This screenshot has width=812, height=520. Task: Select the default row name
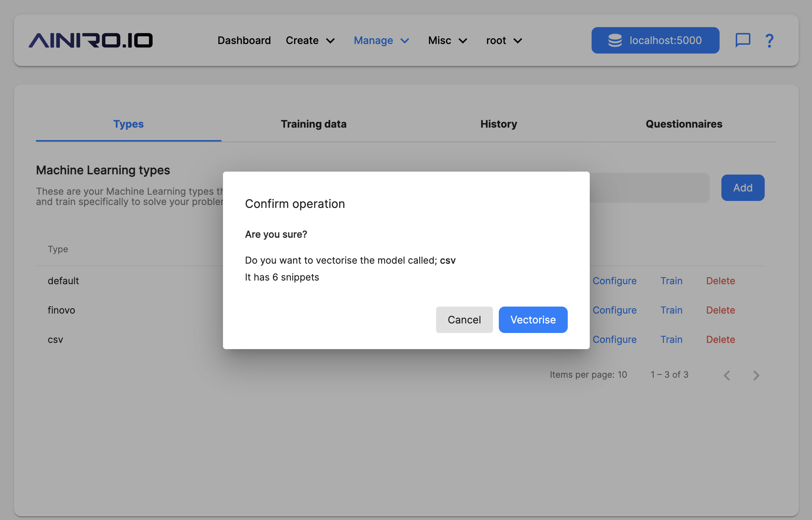point(63,281)
